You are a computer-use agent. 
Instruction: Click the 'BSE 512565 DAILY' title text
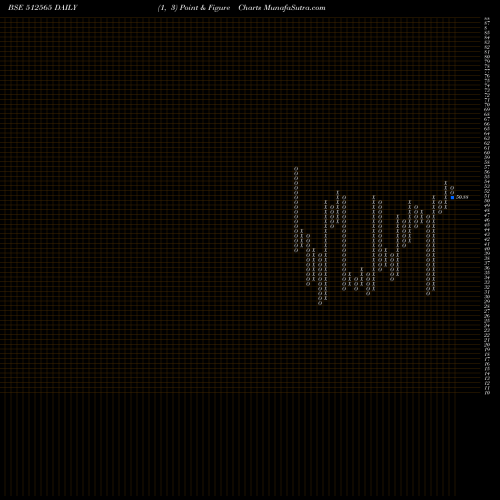coord(43,8)
